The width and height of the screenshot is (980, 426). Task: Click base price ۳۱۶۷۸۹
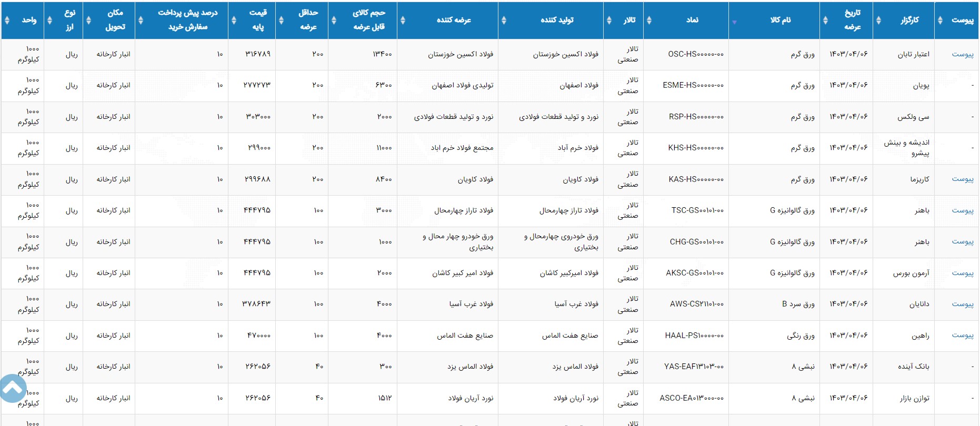point(258,54)
